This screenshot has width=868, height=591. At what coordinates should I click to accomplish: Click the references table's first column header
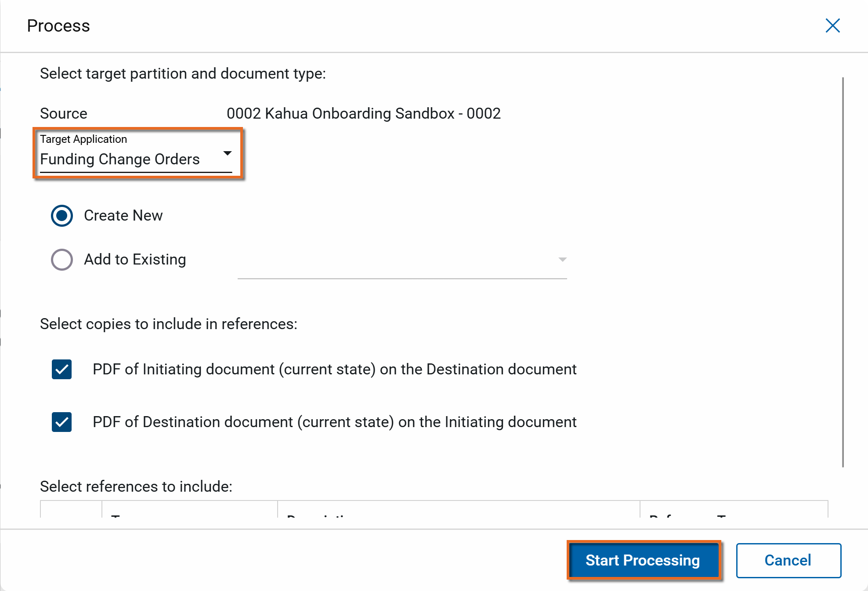tap(71, 510)
